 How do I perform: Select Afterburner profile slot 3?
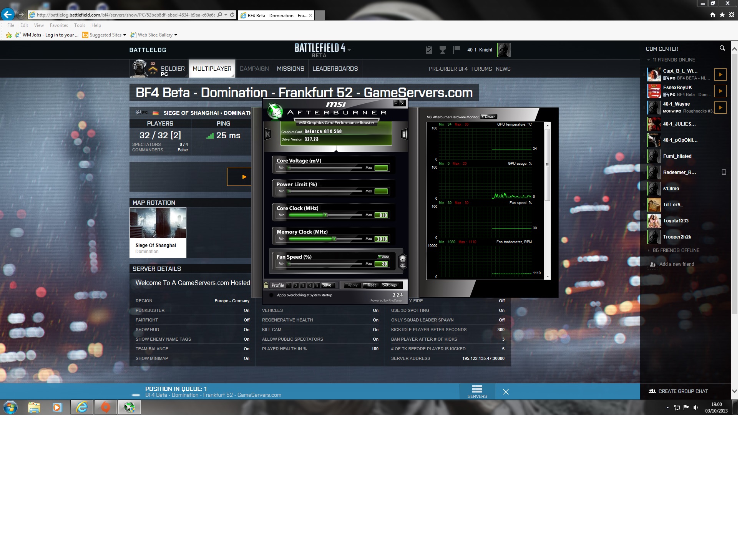pos(303,285)
